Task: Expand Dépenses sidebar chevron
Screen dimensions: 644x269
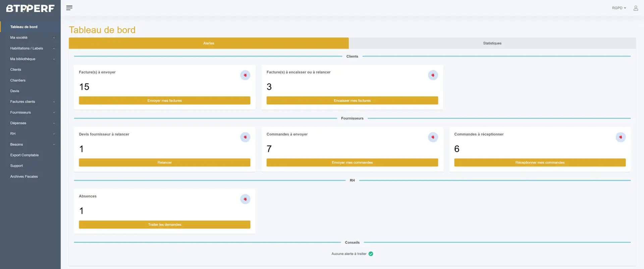Action: pos(54,123)
